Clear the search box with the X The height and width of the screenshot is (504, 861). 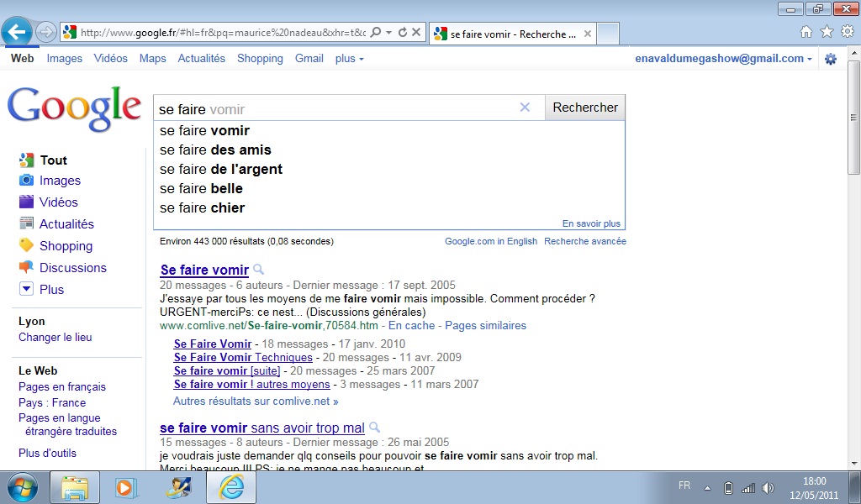point(525,108)
